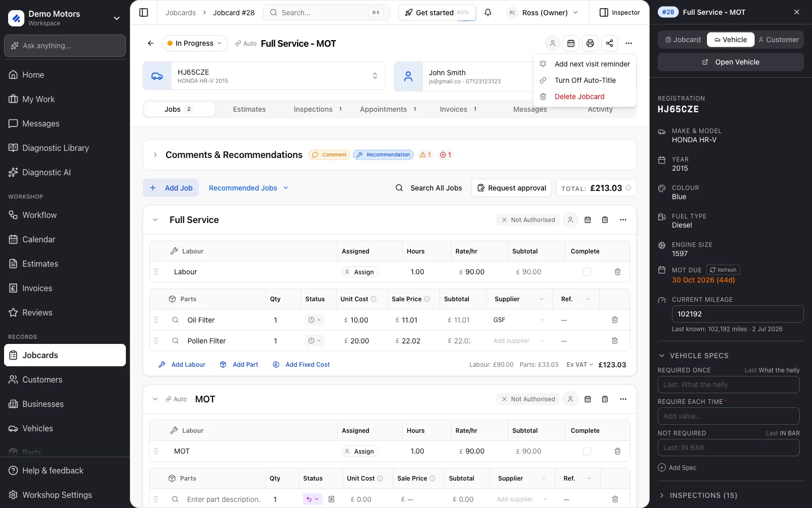Image resolution: width=812 pixels, height=508 pixels.
Task: Switch to the Customer tab in panel
Action: [x=779, y=40]
